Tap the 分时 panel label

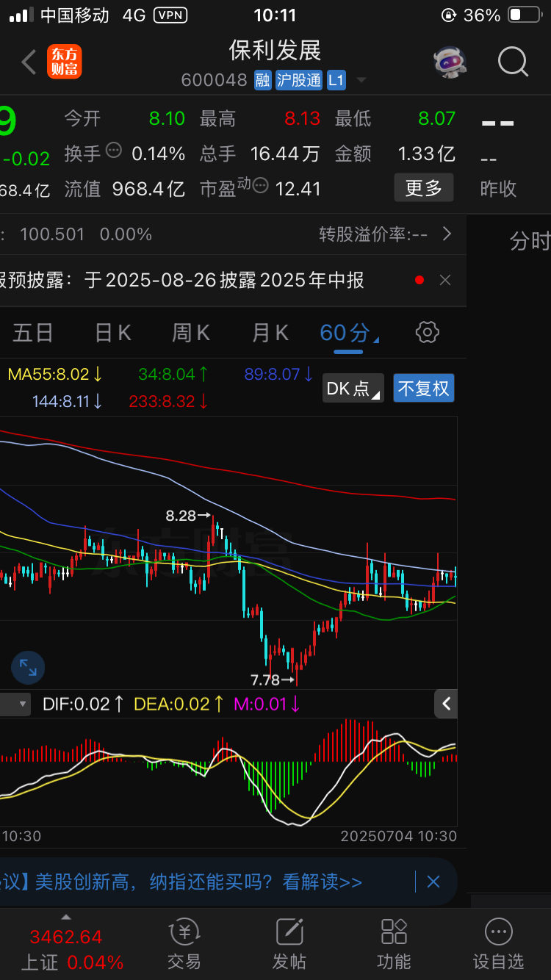(x=530, y=241)
